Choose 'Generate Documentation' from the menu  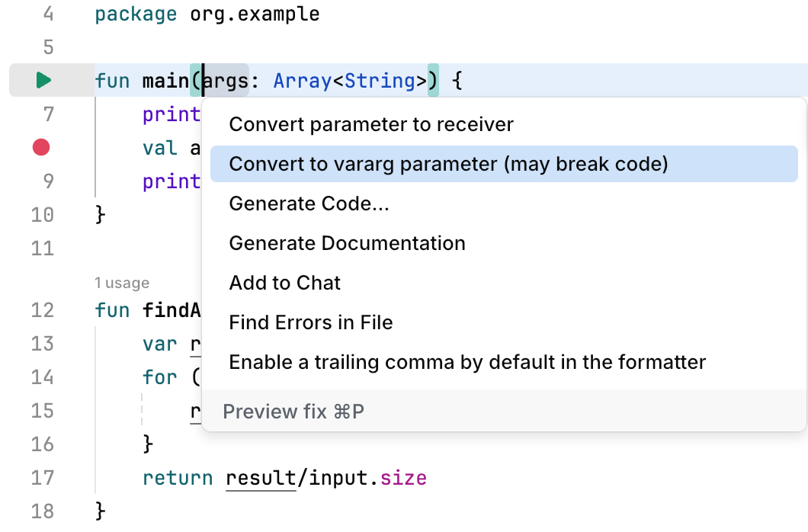click(346, 243)
